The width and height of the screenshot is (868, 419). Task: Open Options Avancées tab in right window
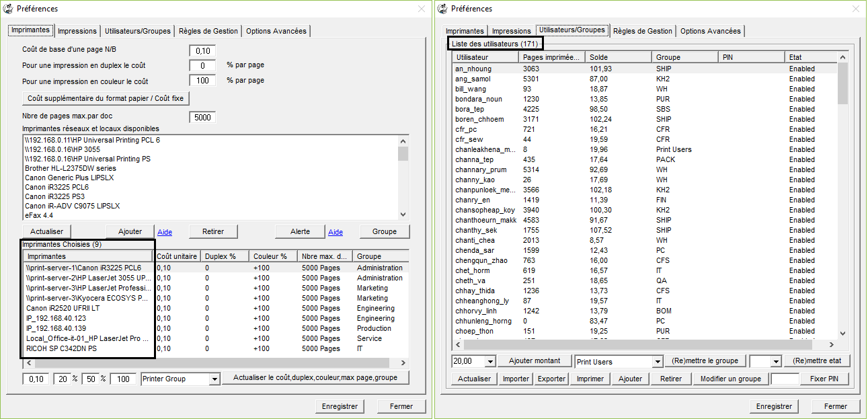point(711,31)
